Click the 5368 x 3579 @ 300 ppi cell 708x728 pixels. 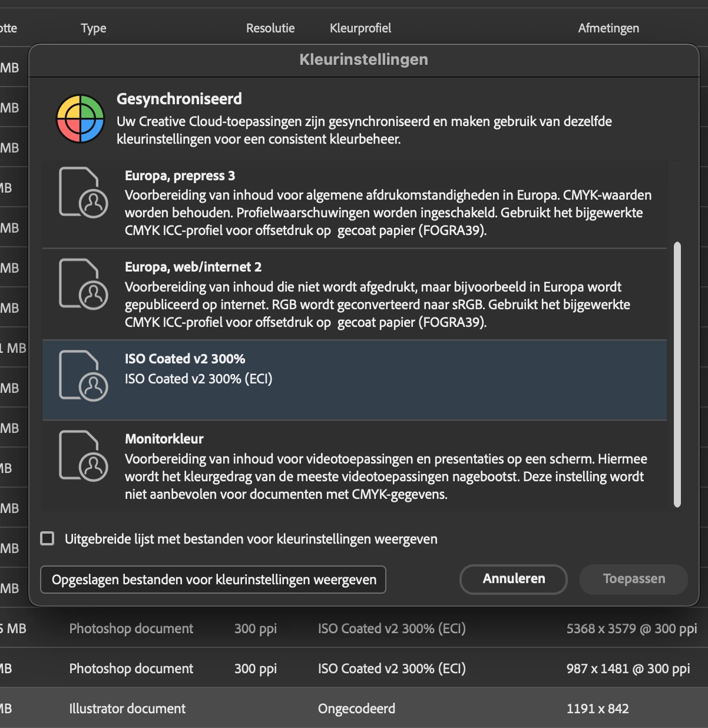pyautogui.click(x=631, y=628)
